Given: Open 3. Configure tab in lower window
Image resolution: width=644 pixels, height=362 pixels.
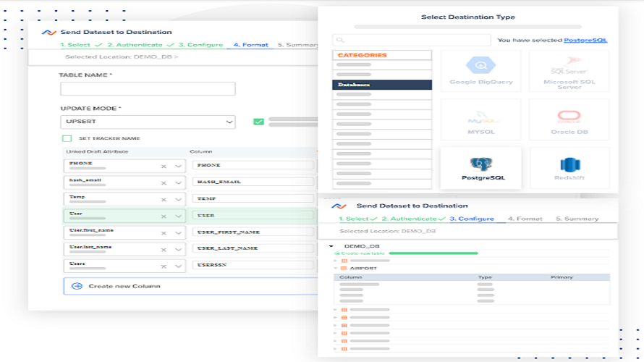Looking at the screenshot, I should [x=472, y=219].
